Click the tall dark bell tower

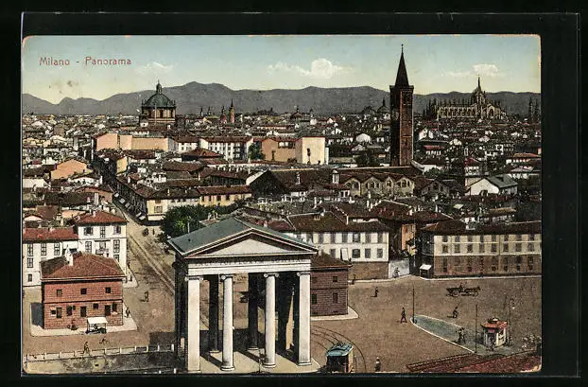402,118
